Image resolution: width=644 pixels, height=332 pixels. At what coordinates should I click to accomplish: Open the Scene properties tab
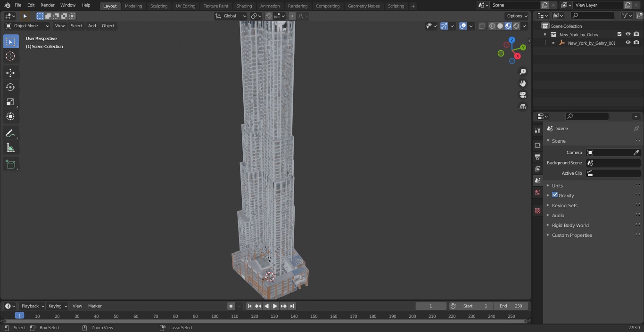click(x=537, y=180)
